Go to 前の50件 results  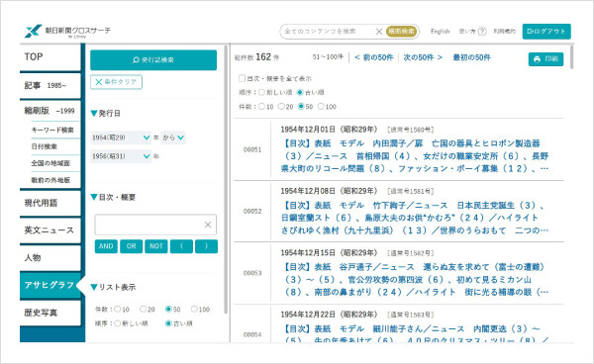coord(374,57)
